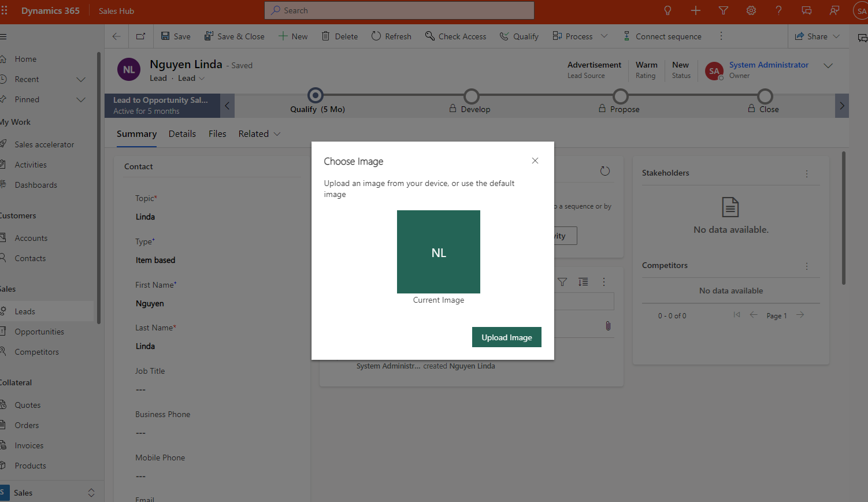Open Leads in sidebar
The height and width of the screenshot is (502, 868).
47,311
